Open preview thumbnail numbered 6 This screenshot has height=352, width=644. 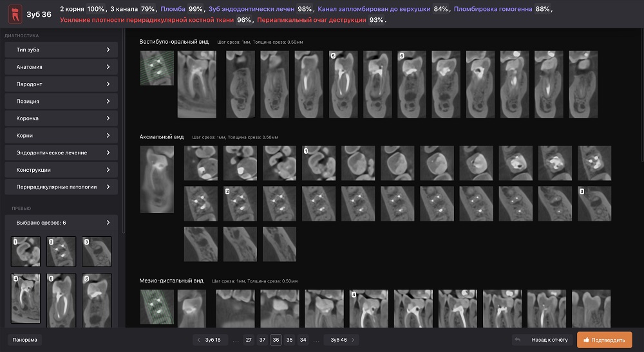[x=97, y=301]
